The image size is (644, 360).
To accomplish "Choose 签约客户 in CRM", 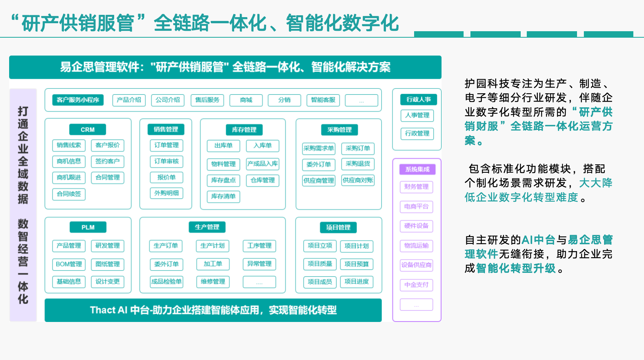I will 108,161.
